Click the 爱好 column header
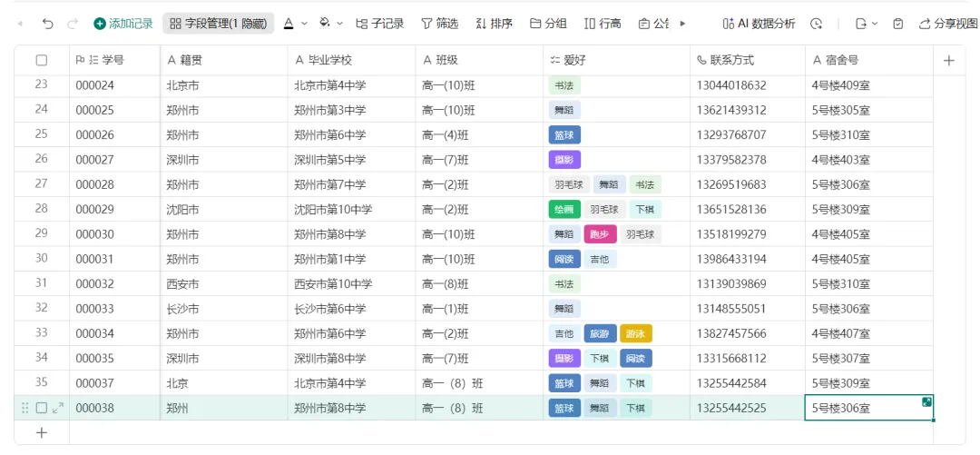The width and height of the screenshot is (980, 455). click(617, 60)
